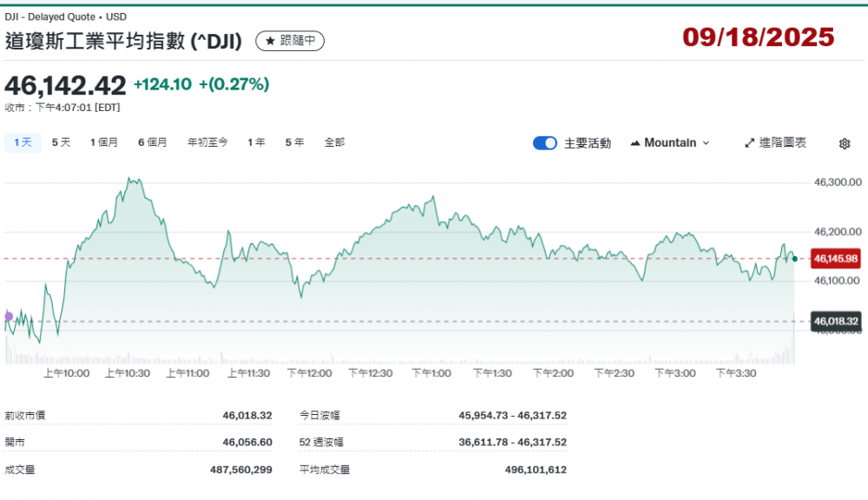The image size is (868, 500).
Task: Choose the 1個月 time range
Action: (x=104, y=142)
